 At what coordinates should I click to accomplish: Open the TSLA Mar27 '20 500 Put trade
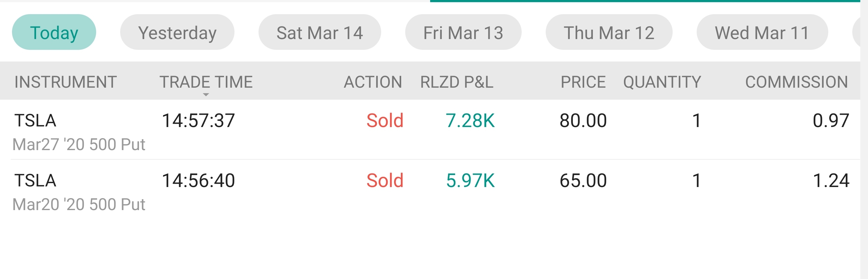tap(79, 132)
